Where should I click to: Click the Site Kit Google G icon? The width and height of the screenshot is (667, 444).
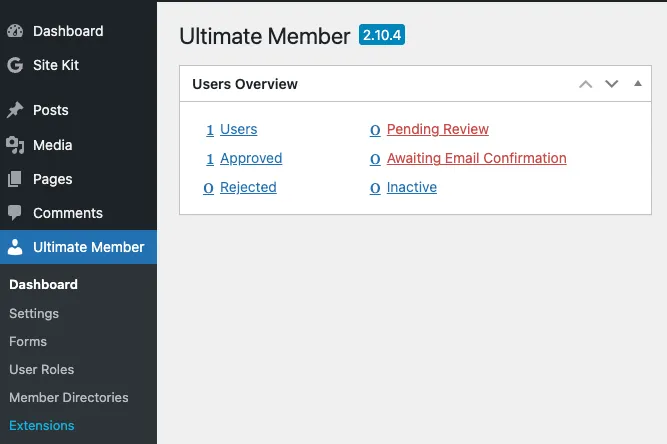pos(15,65)
